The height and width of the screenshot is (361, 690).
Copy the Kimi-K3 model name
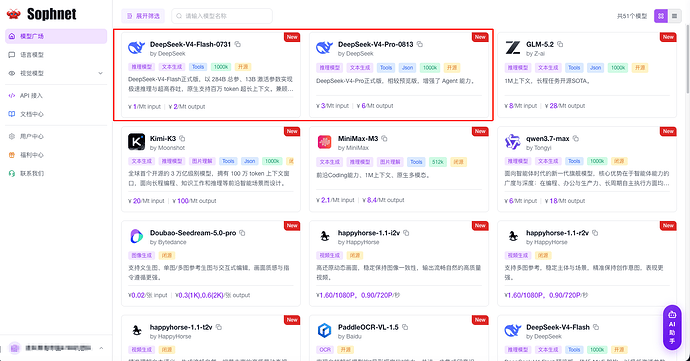point(182,138)
